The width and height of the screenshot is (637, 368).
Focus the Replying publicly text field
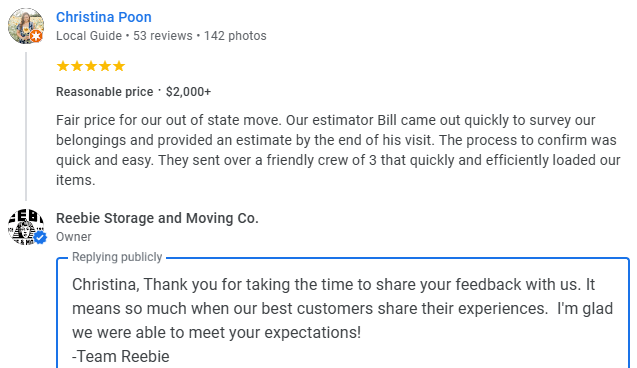click(x=343, y=313)
